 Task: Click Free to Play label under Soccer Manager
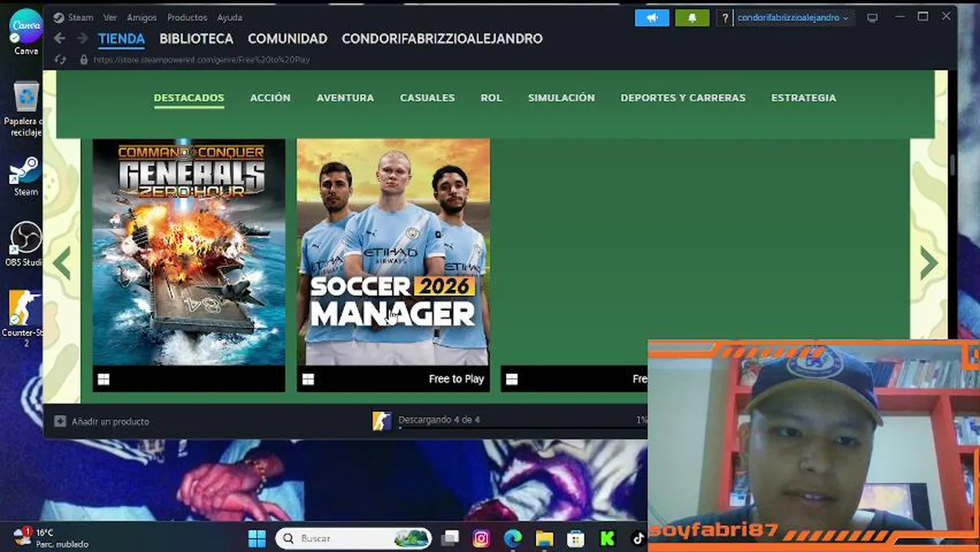click(456, 379)
